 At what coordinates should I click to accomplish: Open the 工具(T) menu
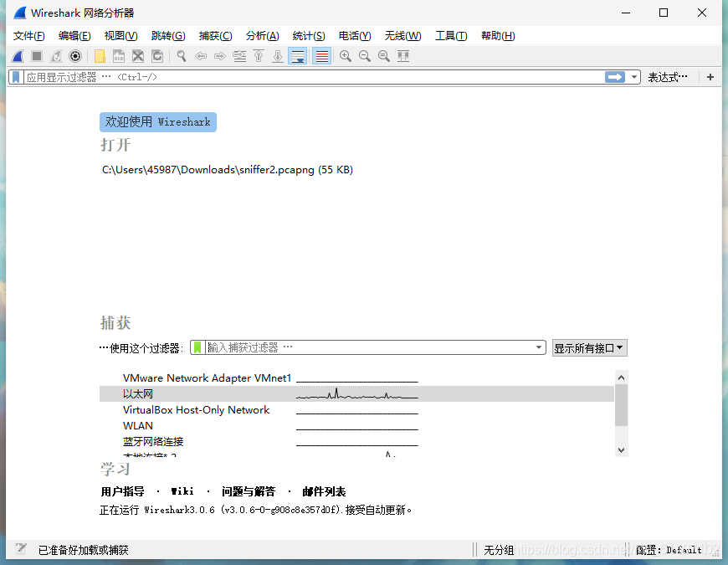tap(451, 36)
